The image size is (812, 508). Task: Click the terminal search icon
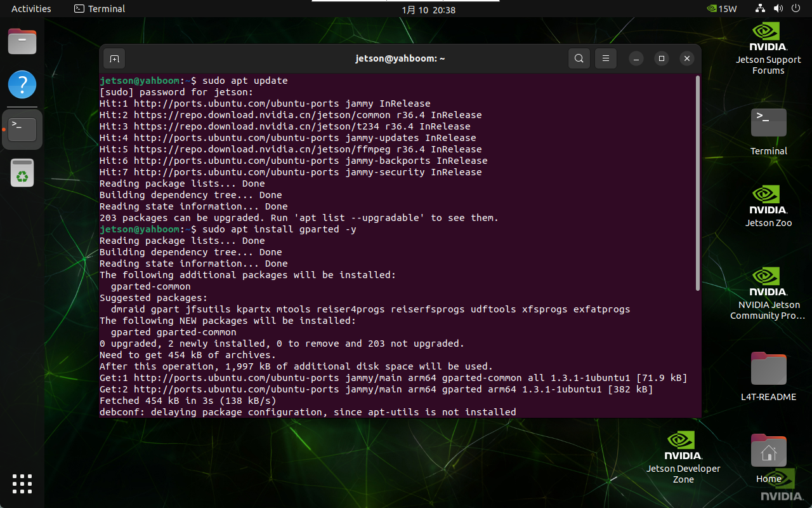[579, 58]
